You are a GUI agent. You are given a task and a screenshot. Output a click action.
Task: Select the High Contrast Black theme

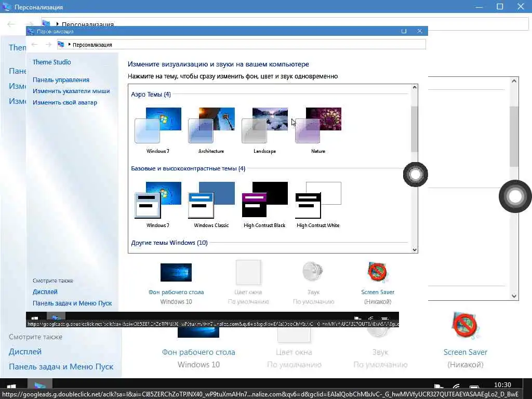click(264, 205)
